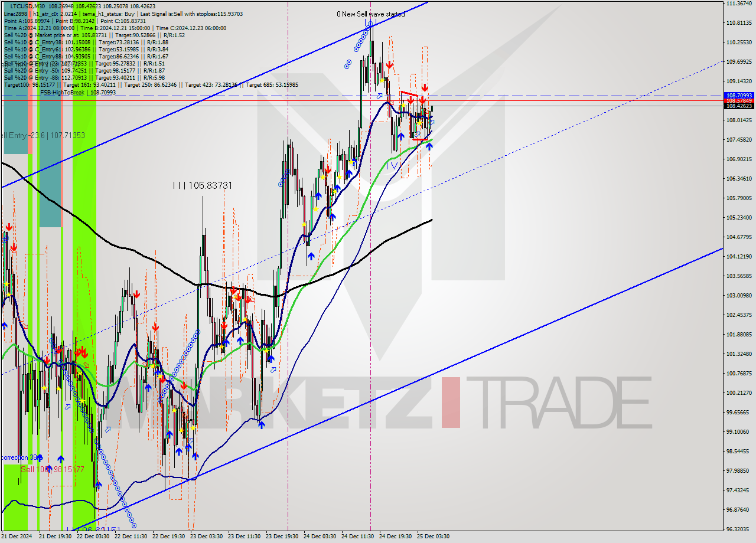756x543 pixels.
Task: Click the 'Time A:2024.12.21 08:00:00' text
Action: coord(40,28)
